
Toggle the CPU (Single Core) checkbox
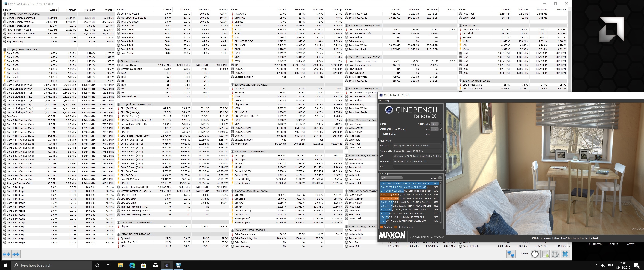[x=441, y=129]
